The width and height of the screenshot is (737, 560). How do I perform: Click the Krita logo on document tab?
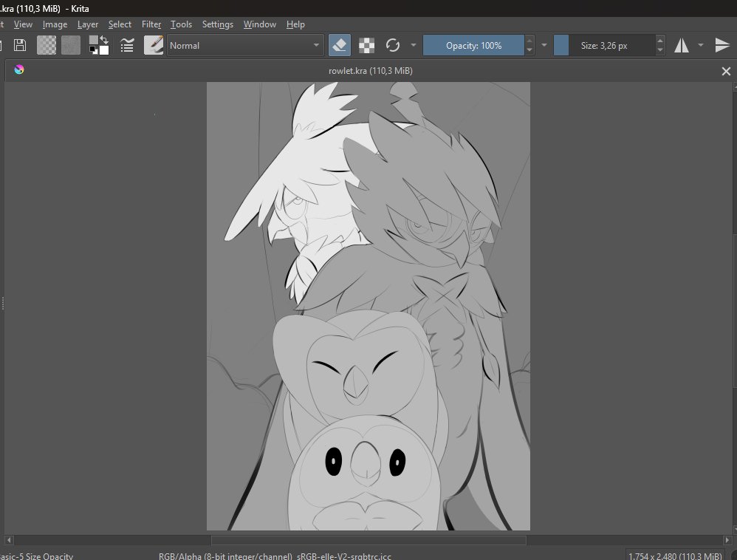point(18,69)
